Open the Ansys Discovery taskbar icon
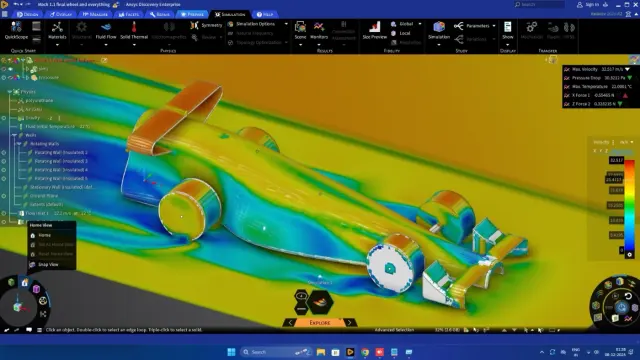Image resolution: width=640 pixels, height=360 pixels. pyautogui.click(x=350, y=352)
